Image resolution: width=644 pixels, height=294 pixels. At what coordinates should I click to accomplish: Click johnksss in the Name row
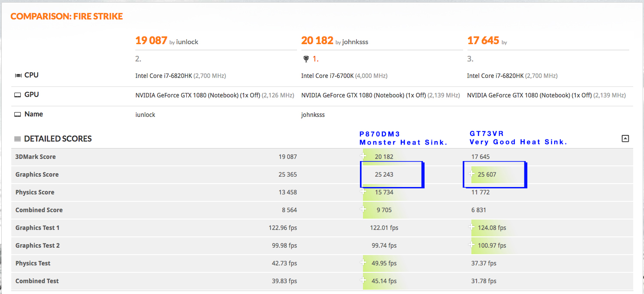[313, 115]
